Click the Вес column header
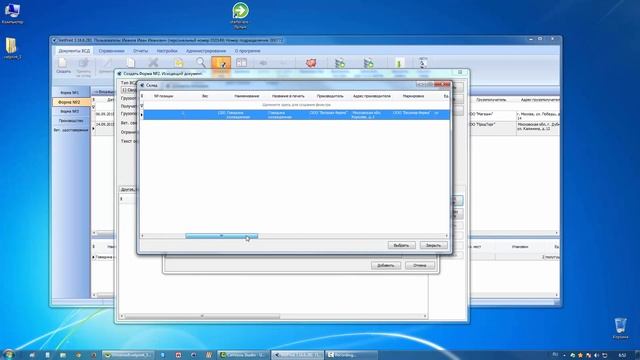This screenshot has height=360, width=640. (205, 96)
